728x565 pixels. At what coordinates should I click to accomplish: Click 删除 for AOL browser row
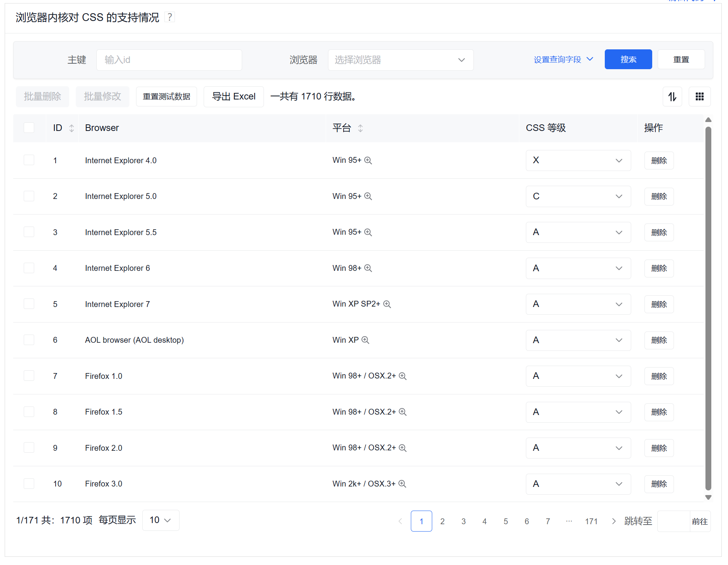pyautogui.click(x=659, y=340)
